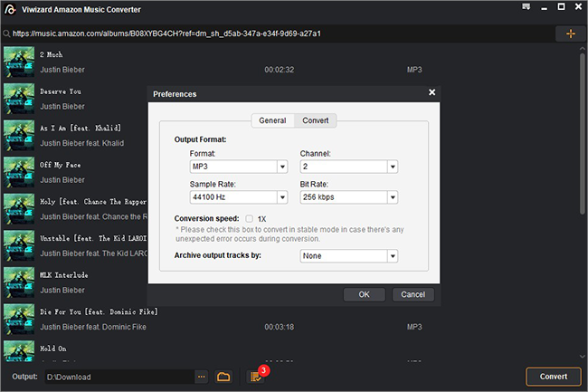This screenshot has width=588, height=392.
Task: Click the Off My Face album thumbnail
Action: (19, 172)
